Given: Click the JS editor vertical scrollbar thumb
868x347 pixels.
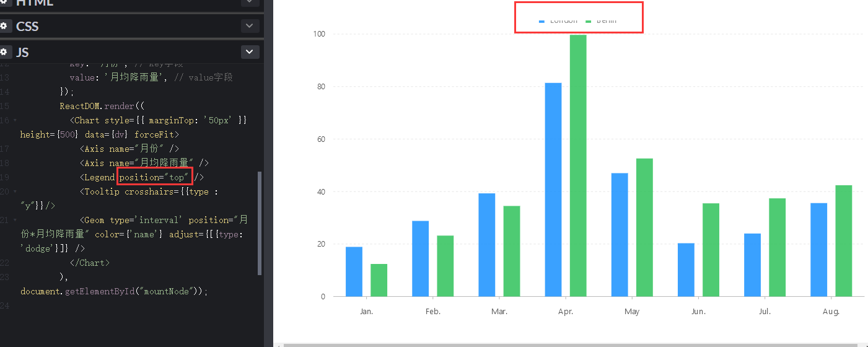Looking at the screenshot, I should pos(260,223).
